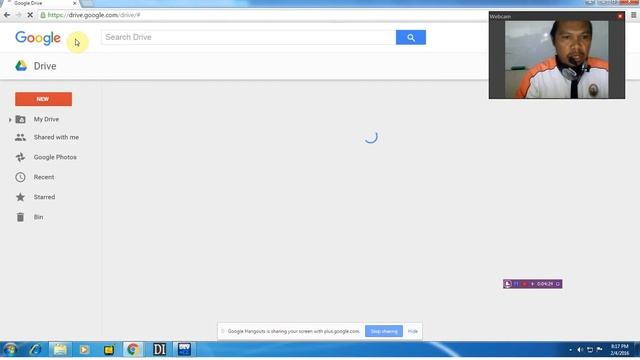Click the Drive text label in header
This screenshot has width=640, height=360.
tap(45, 66)
